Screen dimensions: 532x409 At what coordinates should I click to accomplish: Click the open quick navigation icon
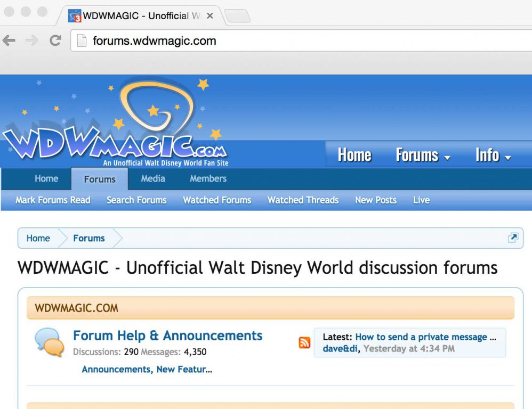[513, 238]
